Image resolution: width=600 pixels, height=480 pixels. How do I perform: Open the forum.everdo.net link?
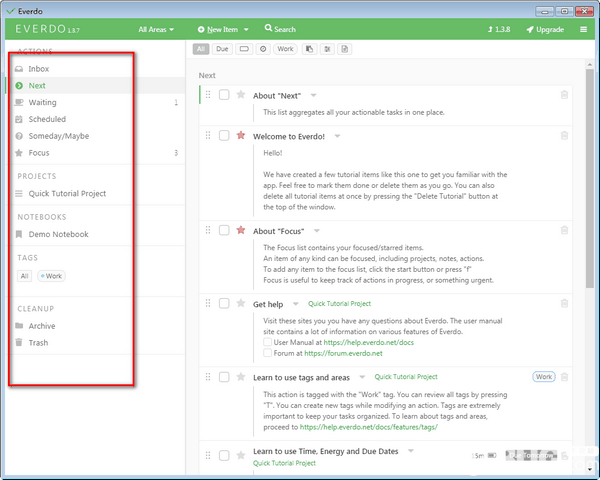[343, 353]
